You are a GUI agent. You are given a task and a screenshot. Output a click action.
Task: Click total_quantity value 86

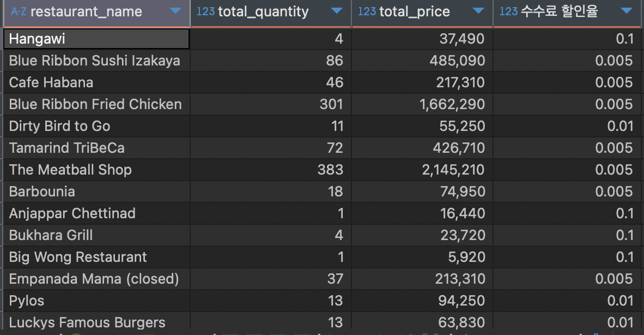point(335,61)
